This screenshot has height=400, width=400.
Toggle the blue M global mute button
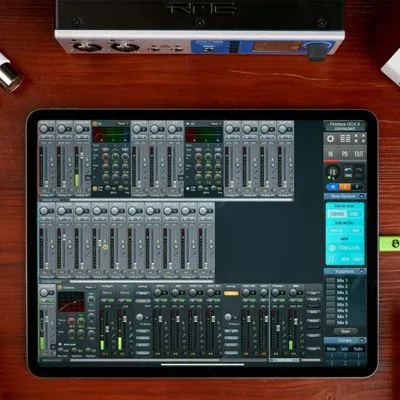pyautogui.click(x=333, y=187)
